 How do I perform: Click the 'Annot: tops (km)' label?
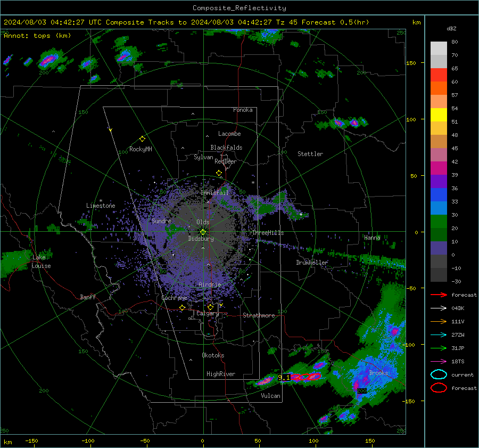pyautogui.click(x=37, y=36)
